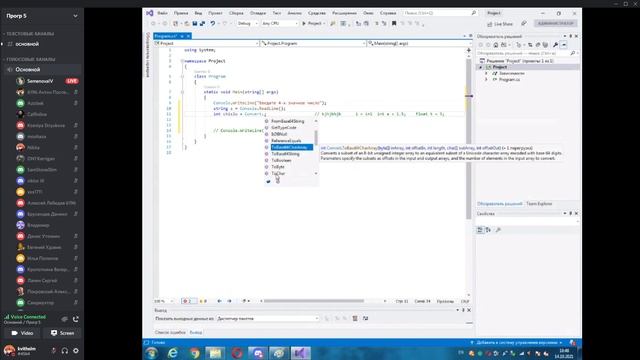Navigate backward arrow in editor status
Viewport: 640px width, 360px height.
pyautogui.click(x=219, y=301)
